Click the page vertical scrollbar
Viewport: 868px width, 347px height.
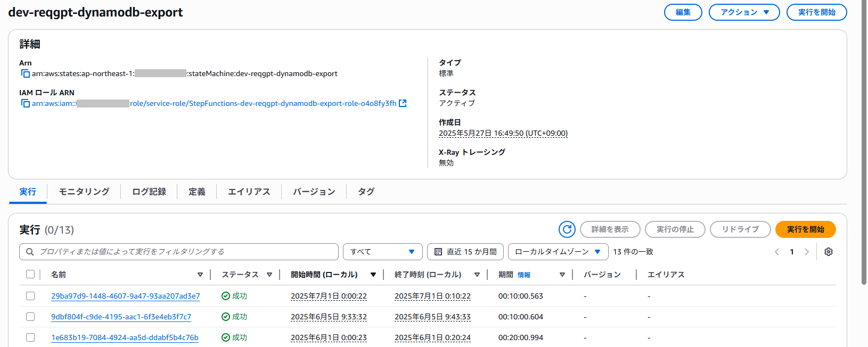(x=864, y=144)
